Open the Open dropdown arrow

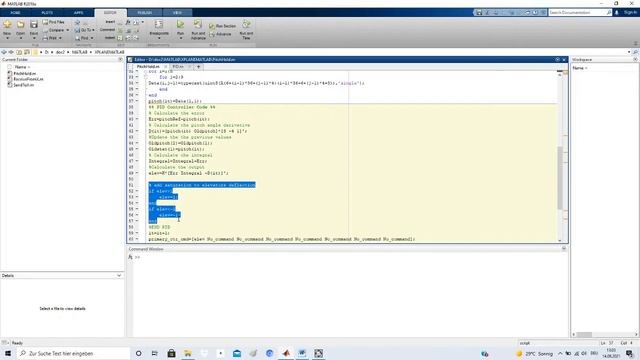pyautogui.click(x=20, y=38)
